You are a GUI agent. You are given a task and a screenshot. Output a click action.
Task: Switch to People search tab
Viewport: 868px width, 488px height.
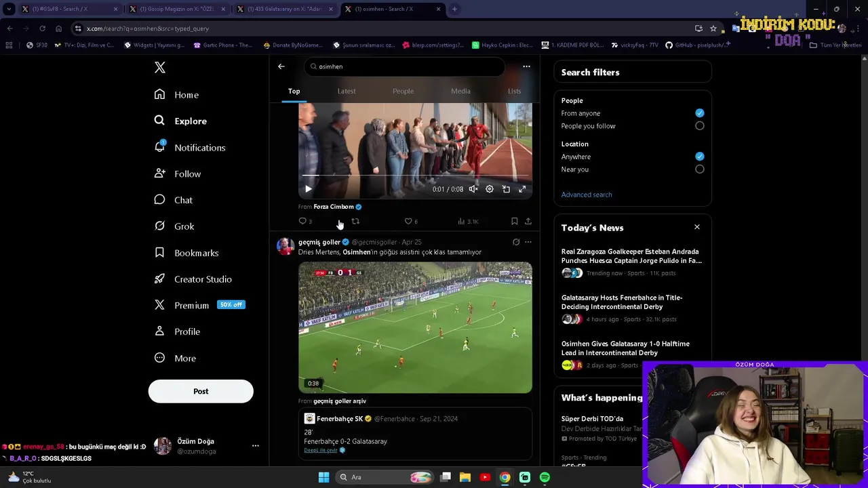403,91
